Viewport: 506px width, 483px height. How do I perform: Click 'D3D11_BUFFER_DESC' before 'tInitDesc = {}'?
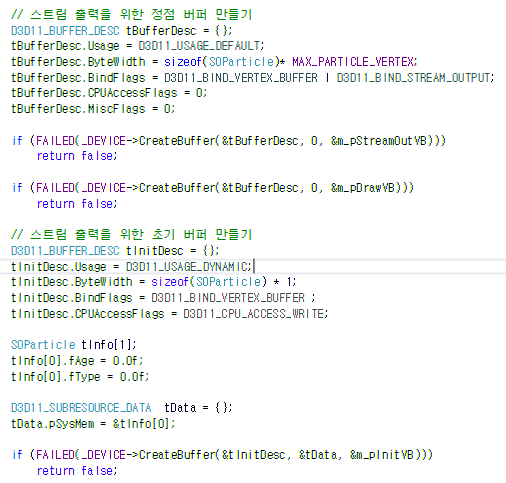point(65,251)
